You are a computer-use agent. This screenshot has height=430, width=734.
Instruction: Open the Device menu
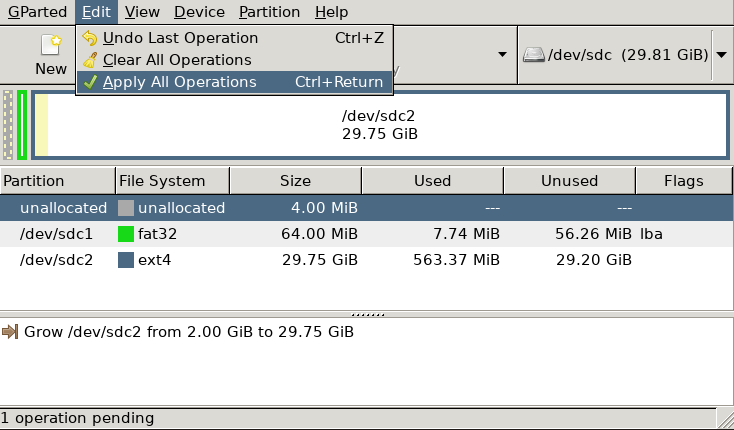(199, 12)
